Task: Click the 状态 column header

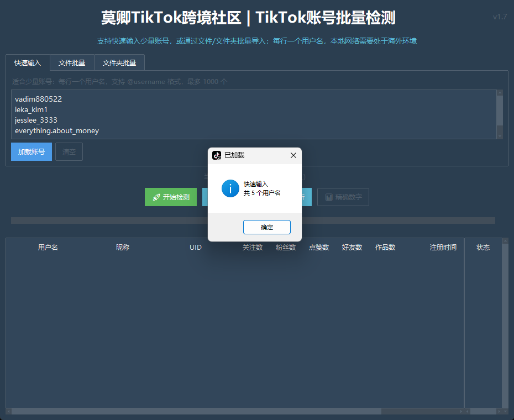Action: [483, 248]
